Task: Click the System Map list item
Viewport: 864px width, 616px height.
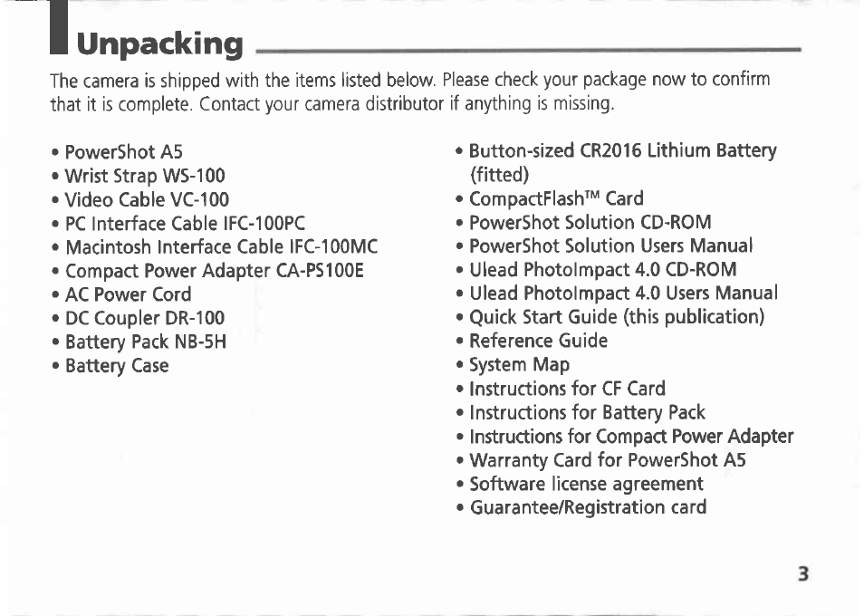Action: (519, 365)
